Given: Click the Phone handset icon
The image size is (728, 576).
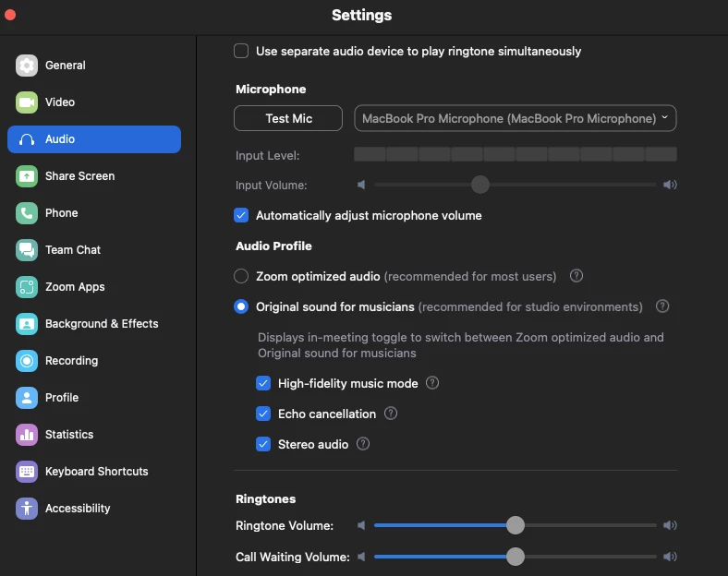Looking at the screenshot, I should click(27, 213).
